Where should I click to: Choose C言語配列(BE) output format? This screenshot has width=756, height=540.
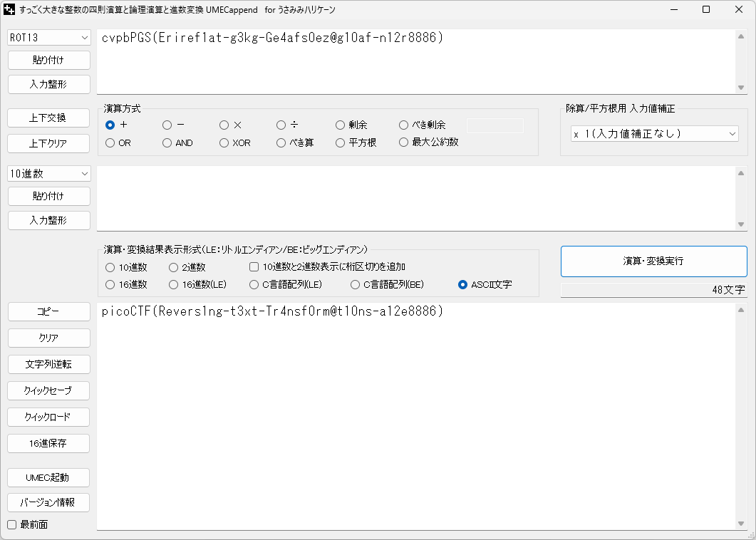coord(356,285)
